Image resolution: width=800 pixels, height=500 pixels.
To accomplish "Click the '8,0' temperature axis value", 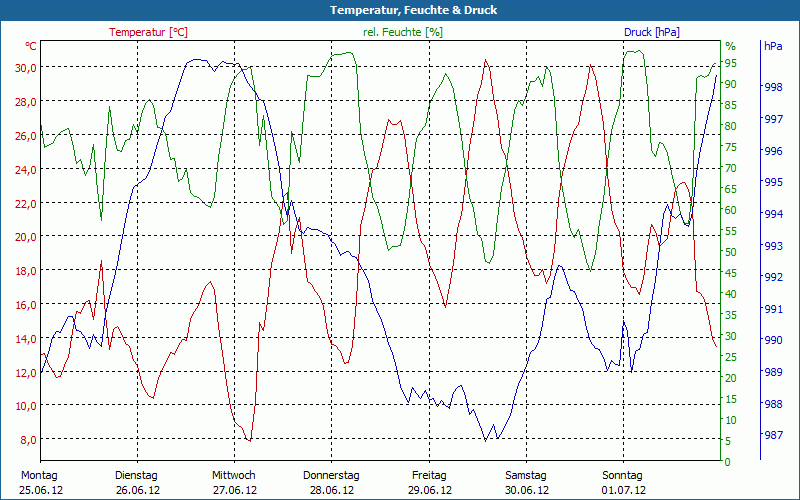I will [28, 440].
